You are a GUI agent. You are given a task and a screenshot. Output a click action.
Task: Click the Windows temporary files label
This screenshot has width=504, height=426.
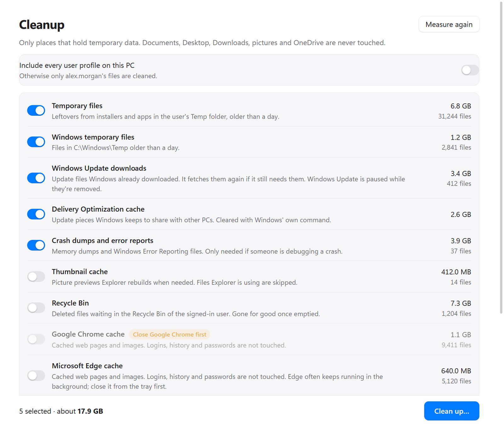(x=93, y=137)
